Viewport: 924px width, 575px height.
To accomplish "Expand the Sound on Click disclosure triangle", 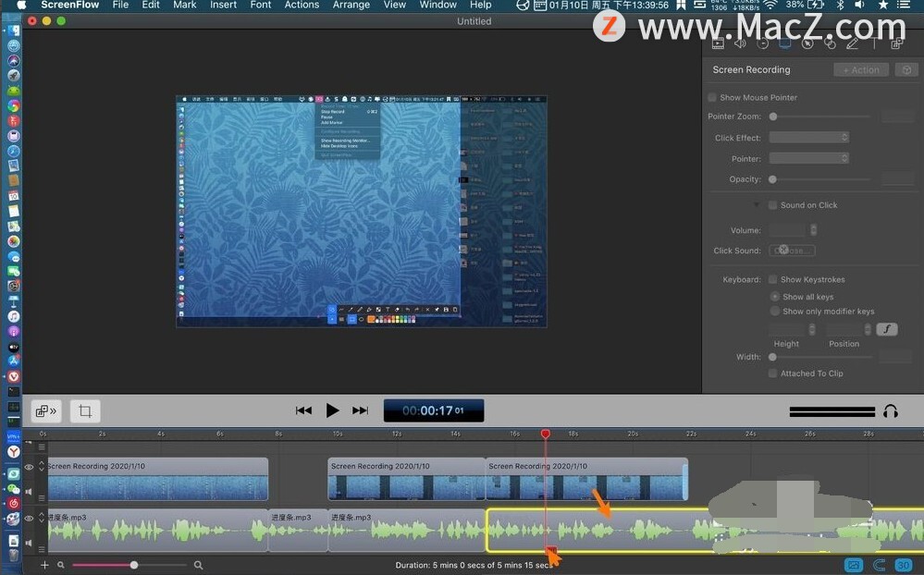I will [757, 205].
